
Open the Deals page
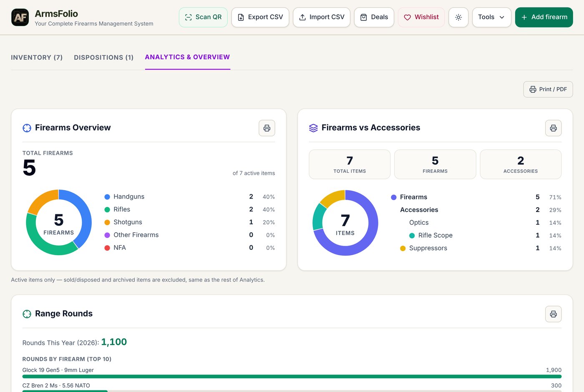[x=374, y=17]
